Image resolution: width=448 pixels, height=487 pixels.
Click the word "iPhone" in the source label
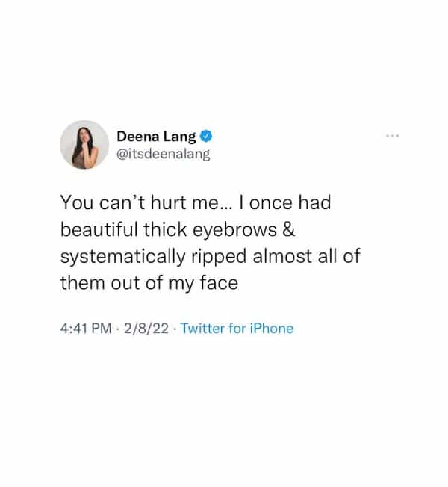click(270, 328)
